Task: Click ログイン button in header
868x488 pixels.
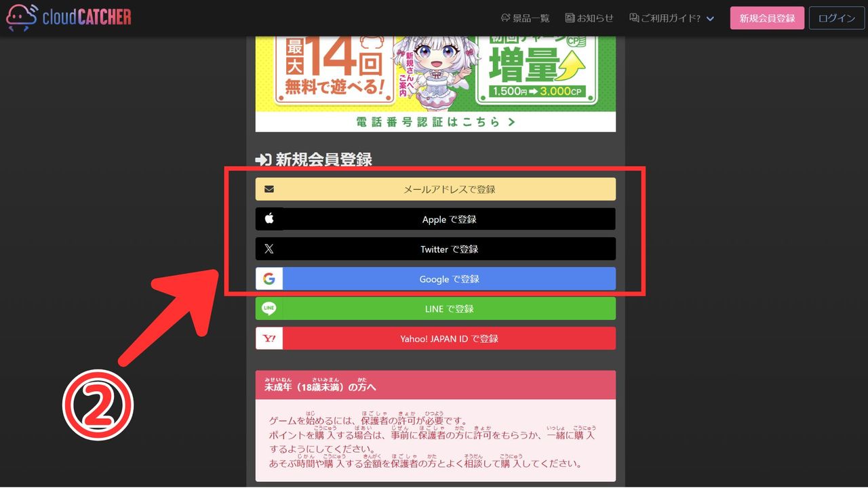Action: 836,18
